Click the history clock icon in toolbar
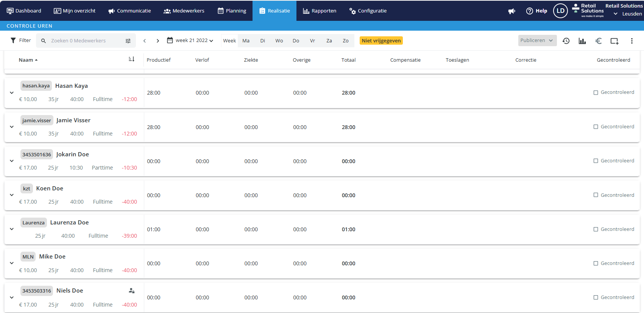 (566, 41)
